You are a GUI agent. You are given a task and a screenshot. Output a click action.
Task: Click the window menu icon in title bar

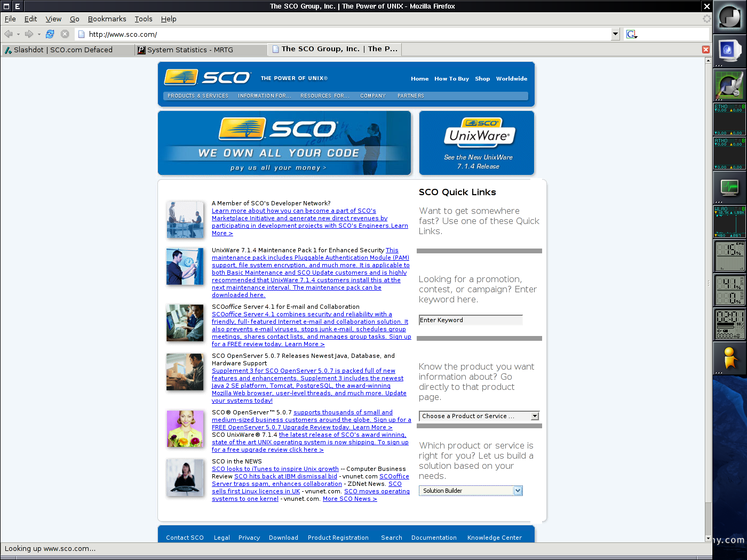6,6
